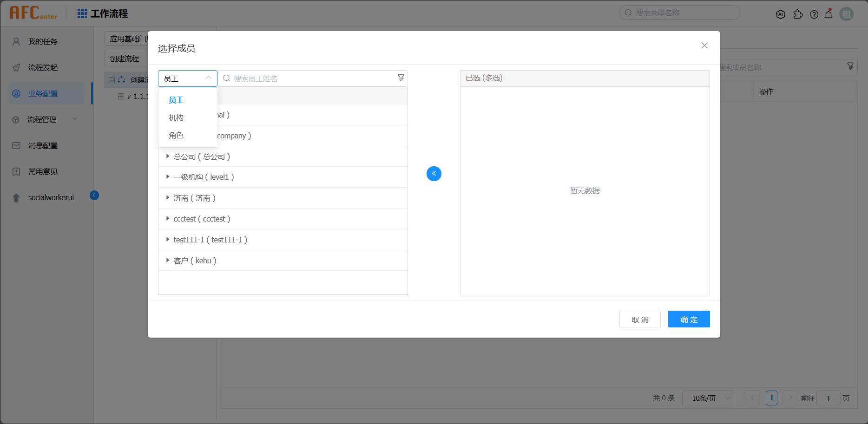Click the puzzle piece plugin icon

798,14
